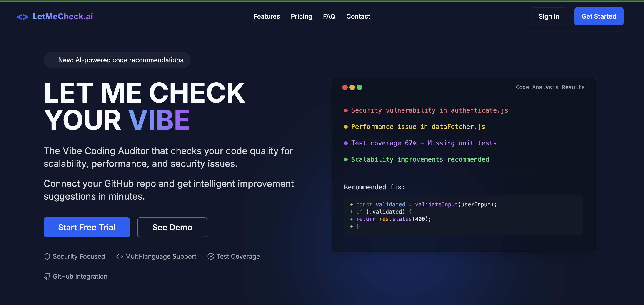The image size is (644, 305).
Task: Go to the Pricing nav item
Action: tap(301, 17)
